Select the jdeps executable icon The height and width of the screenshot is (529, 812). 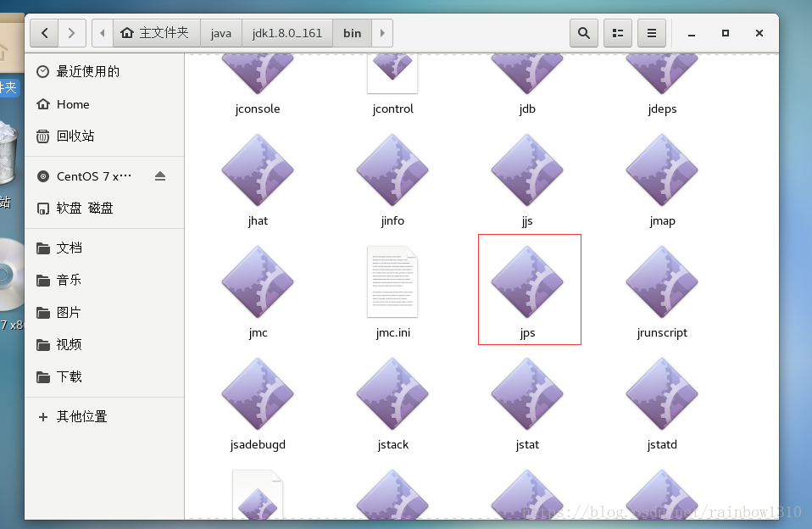[662, 73]
